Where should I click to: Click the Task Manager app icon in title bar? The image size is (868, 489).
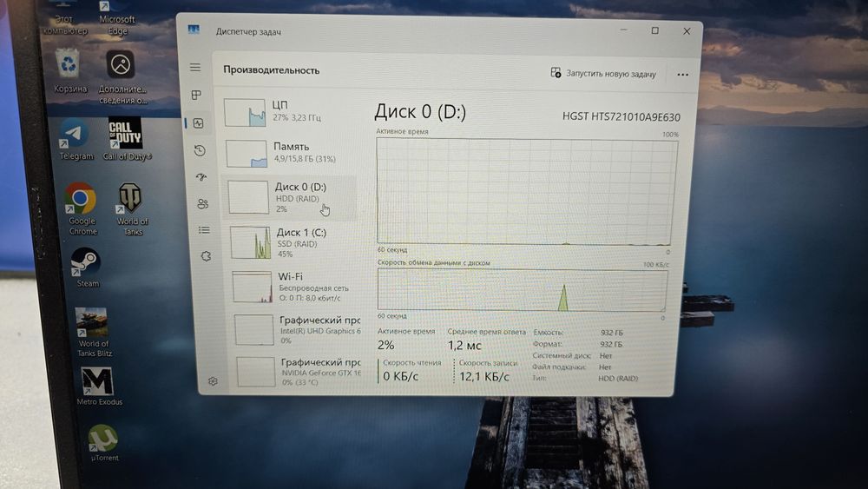pos(194,30)
